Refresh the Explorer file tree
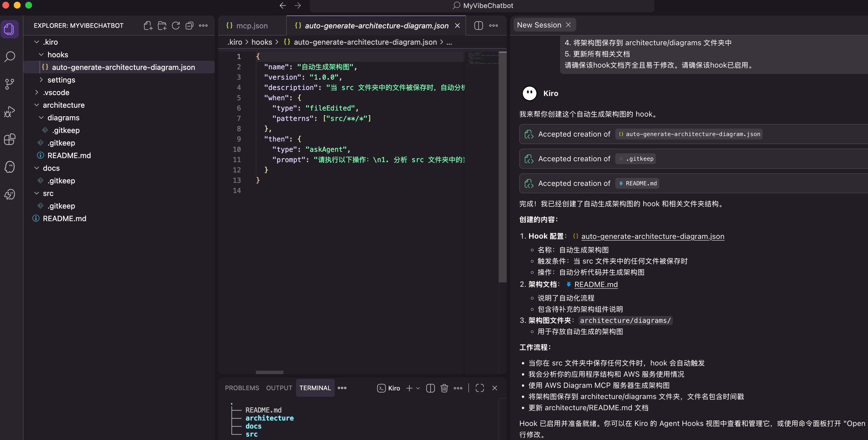This screenshot has height=440, width=868. pyautogui.click(x=175, y=25)
